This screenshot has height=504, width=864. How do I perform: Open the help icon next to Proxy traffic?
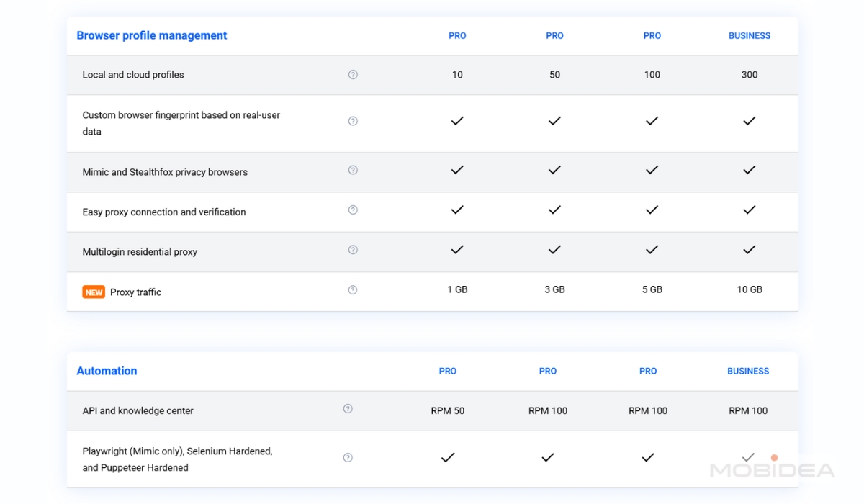point(352,289)
